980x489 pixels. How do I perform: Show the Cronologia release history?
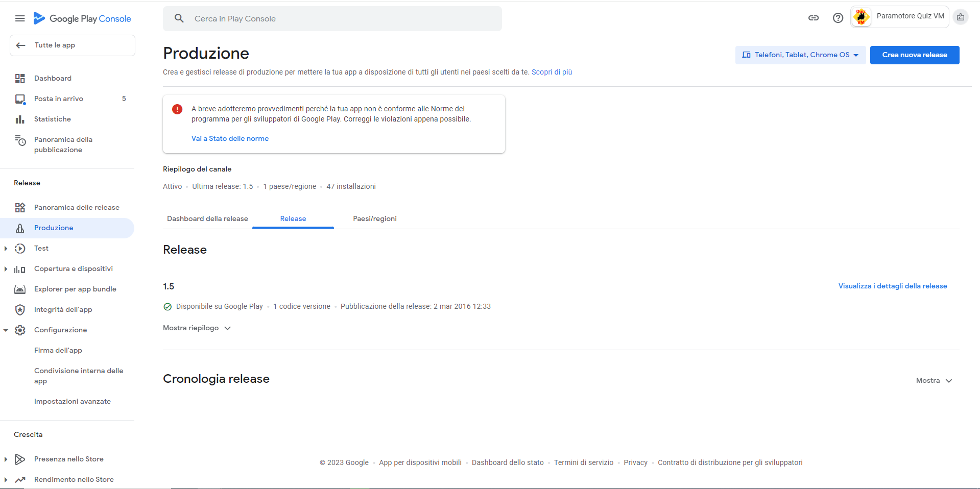pyautogui.click(x=934, y=381)
